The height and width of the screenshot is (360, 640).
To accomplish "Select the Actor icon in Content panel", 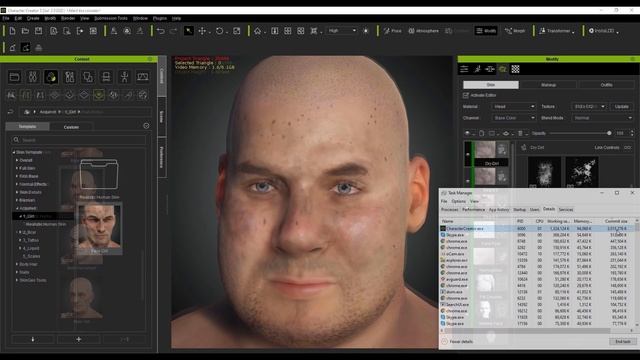I will pyautogui.click(x=33, y=77).
